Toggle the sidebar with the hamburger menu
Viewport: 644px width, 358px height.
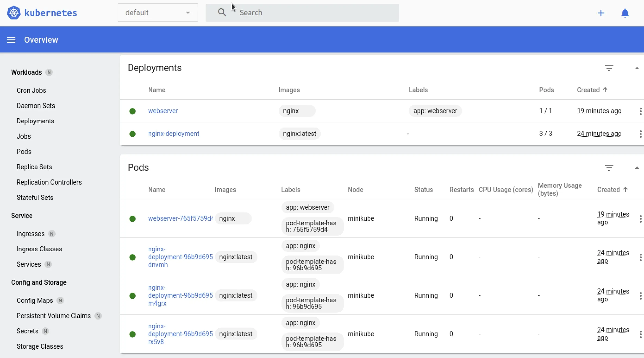coord(11,40)
